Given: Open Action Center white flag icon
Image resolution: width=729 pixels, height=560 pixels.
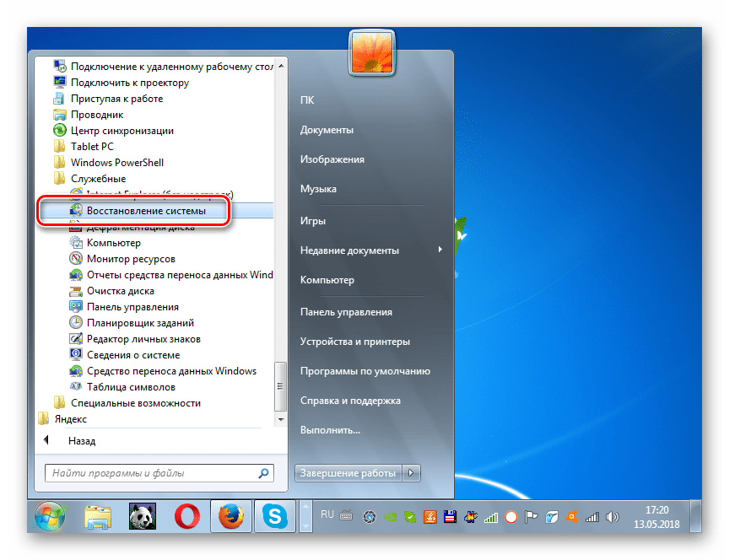Looking at the screenshot, I should (531, 517).
